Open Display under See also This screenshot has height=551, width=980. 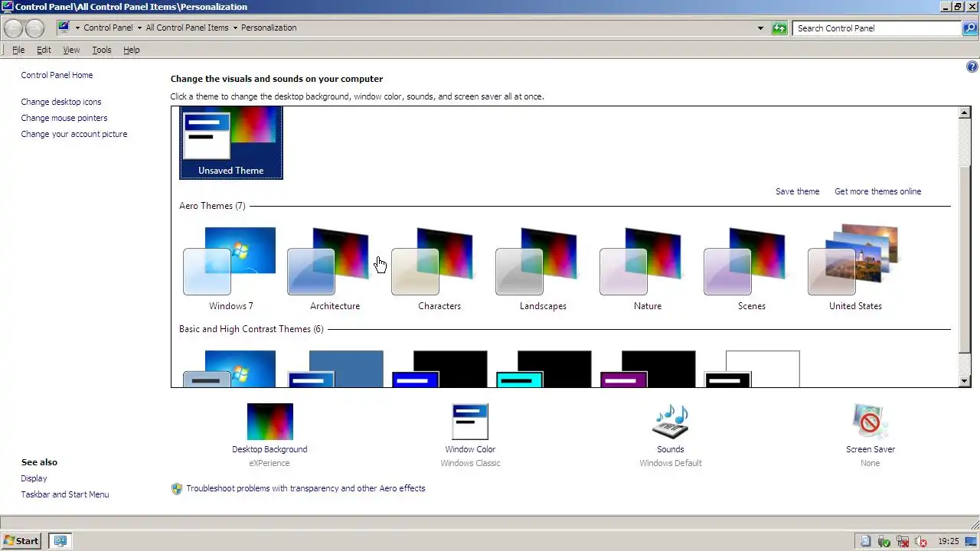[x=34, y=478]
